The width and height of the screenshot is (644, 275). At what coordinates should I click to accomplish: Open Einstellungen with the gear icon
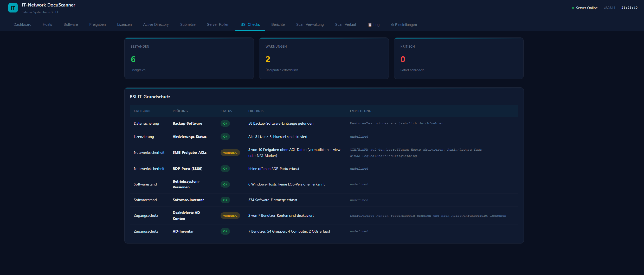404,25
